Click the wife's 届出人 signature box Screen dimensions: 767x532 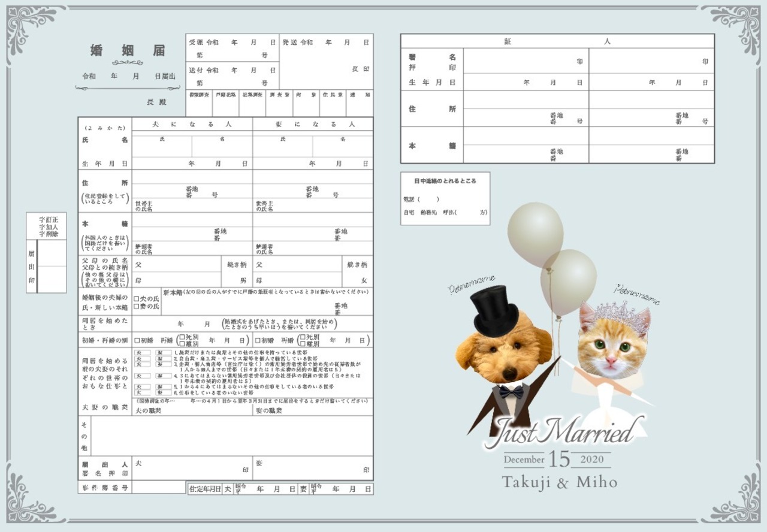coord(313,468)
